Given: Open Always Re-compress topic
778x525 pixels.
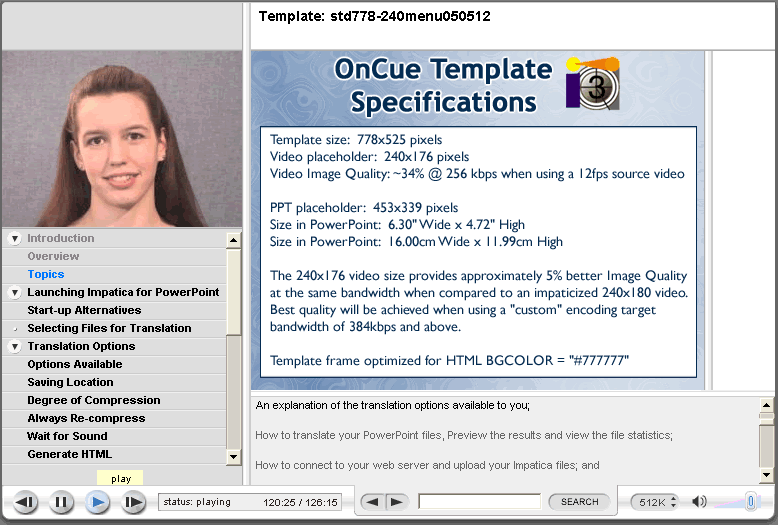Looking at the screenshot, I should (x=86, y=418).
